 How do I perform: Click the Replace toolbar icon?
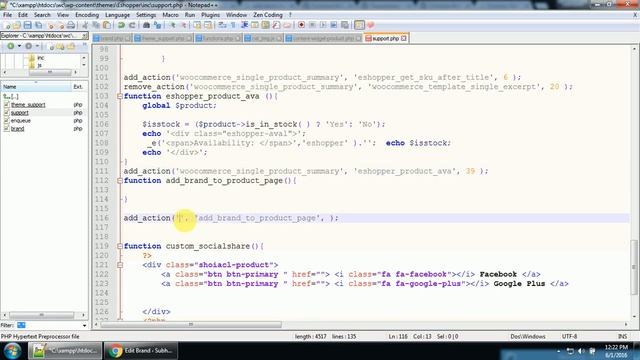(157, 25)
